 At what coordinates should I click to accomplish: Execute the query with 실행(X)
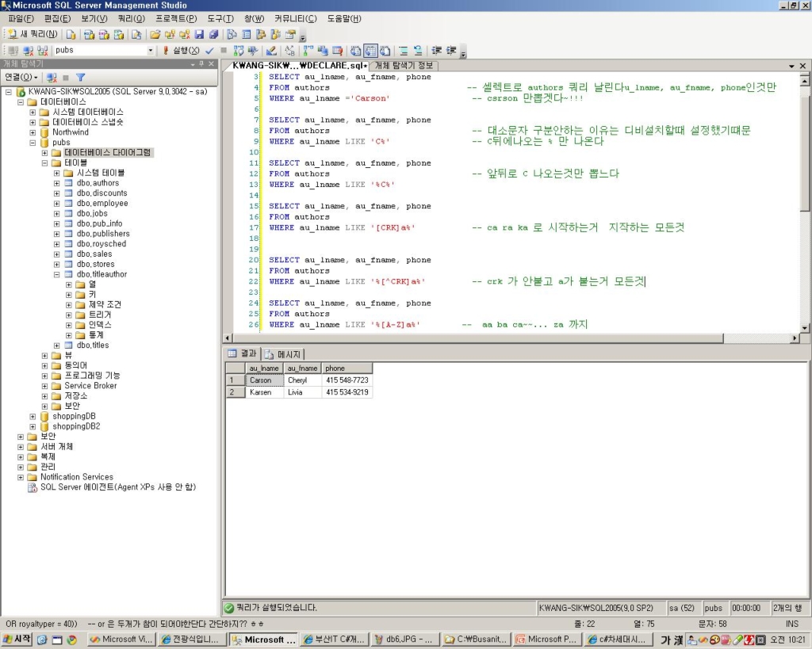[x=181, y=50]
